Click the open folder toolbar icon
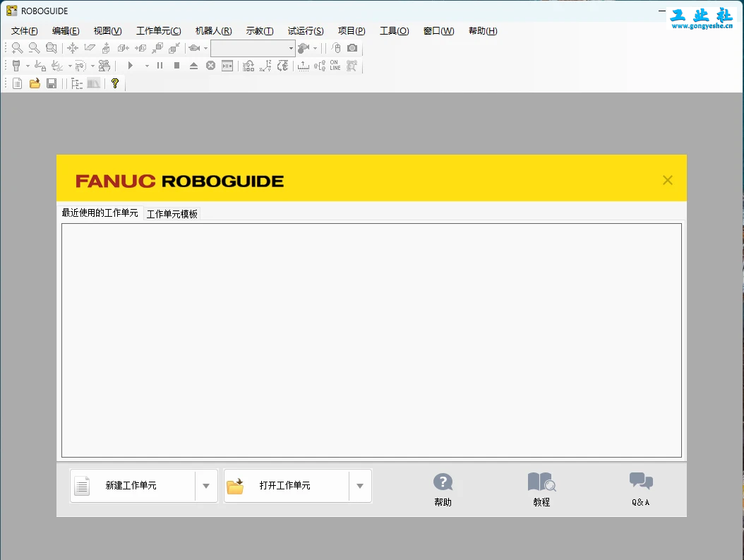This screenshot has width=744, height=560. [35, 83]
